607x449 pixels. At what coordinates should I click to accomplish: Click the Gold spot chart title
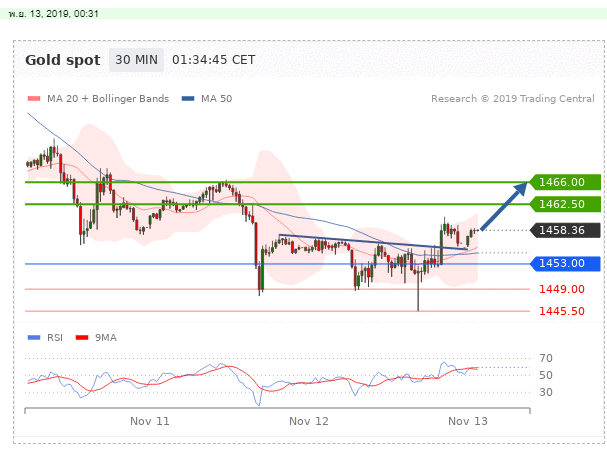pos(63,60)
